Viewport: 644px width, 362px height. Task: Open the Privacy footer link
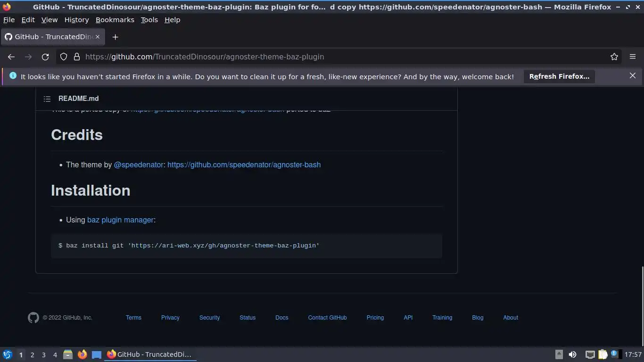tap(170, 318)
